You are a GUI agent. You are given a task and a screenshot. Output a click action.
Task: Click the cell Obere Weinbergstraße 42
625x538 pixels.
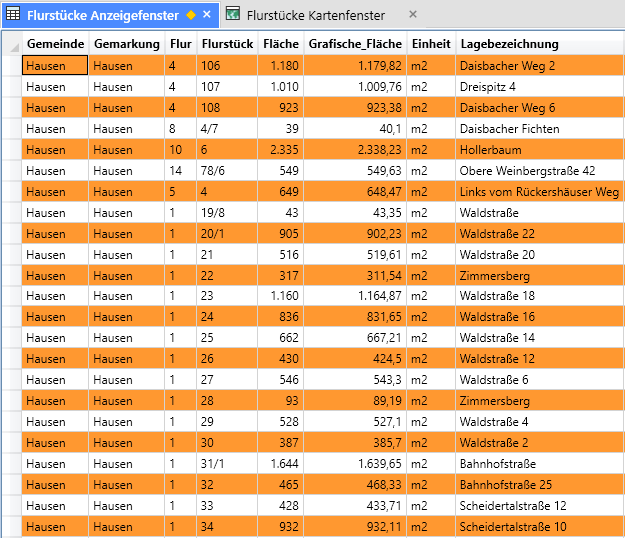(527, 171)
